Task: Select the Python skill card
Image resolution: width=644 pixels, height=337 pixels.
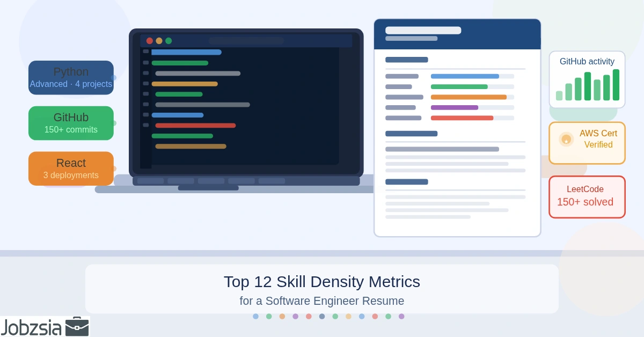Action: tap(71, 77)
